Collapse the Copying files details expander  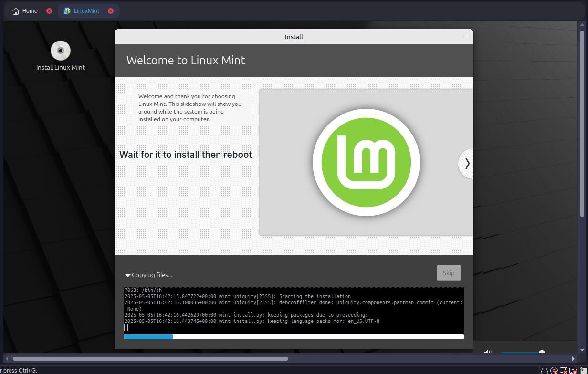click(x=128, y=275)
